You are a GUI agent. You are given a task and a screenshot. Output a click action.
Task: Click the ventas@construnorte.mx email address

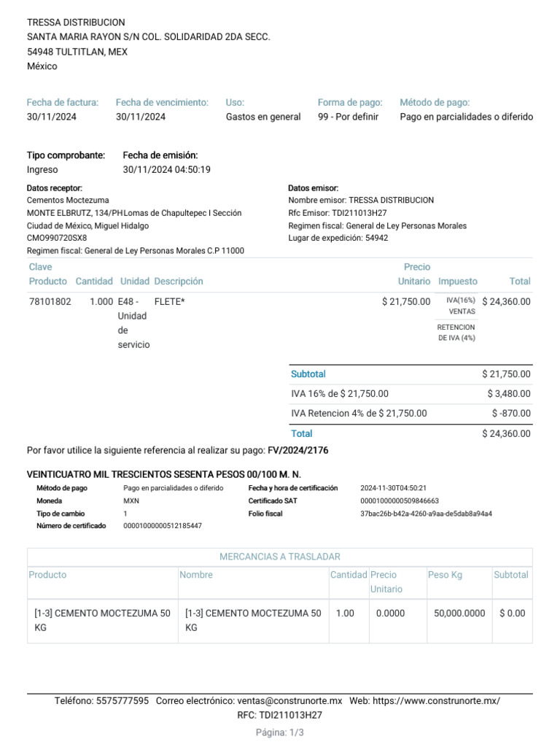[x=289, y=700]
